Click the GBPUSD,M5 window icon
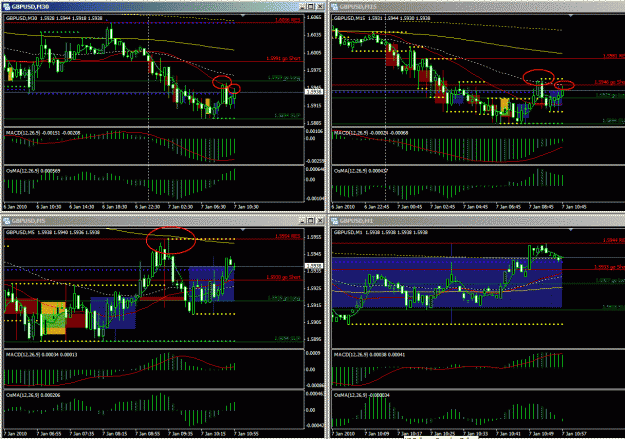The height and width of the screenshot is (439, 625). pyautogui.click(x=7, y=220)
